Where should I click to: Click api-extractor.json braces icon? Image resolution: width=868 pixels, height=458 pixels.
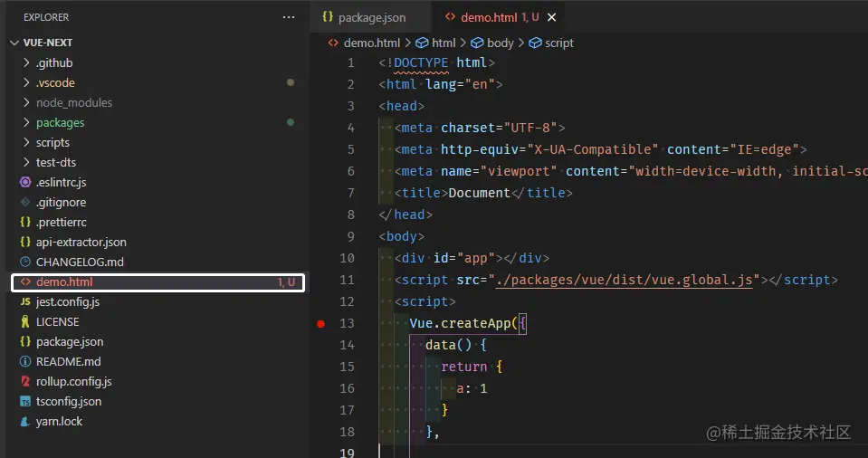[25, 242]
